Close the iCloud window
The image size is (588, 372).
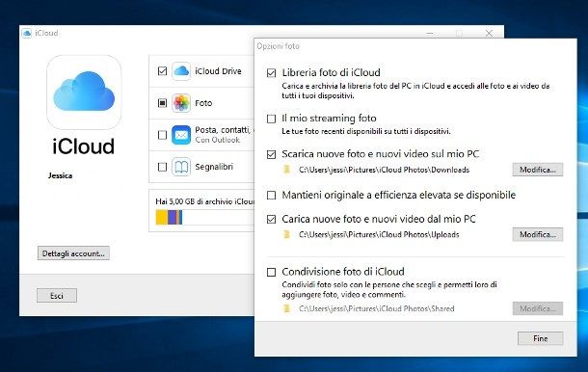tap(489, 33)
